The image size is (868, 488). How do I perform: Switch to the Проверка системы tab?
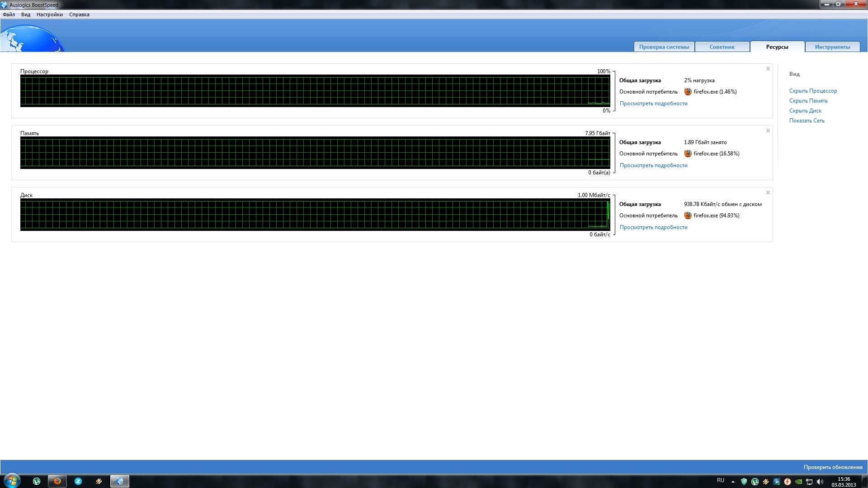664,47
